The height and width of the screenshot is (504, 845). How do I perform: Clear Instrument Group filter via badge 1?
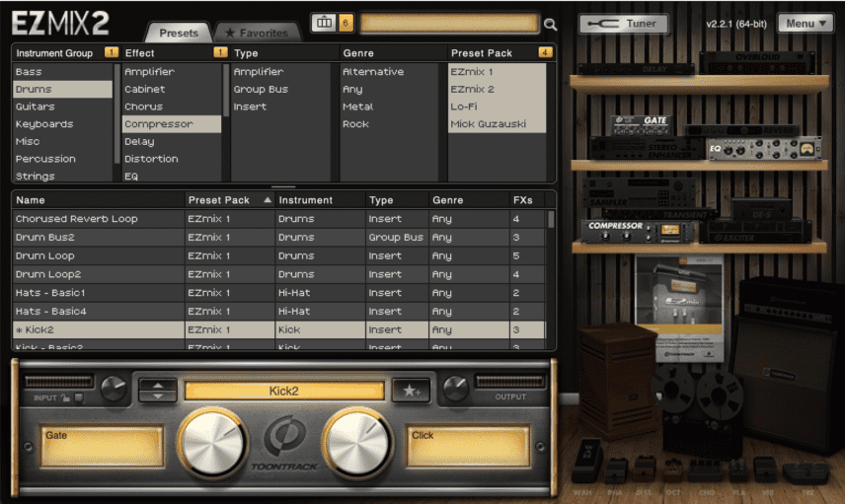(x=112, y=52)
